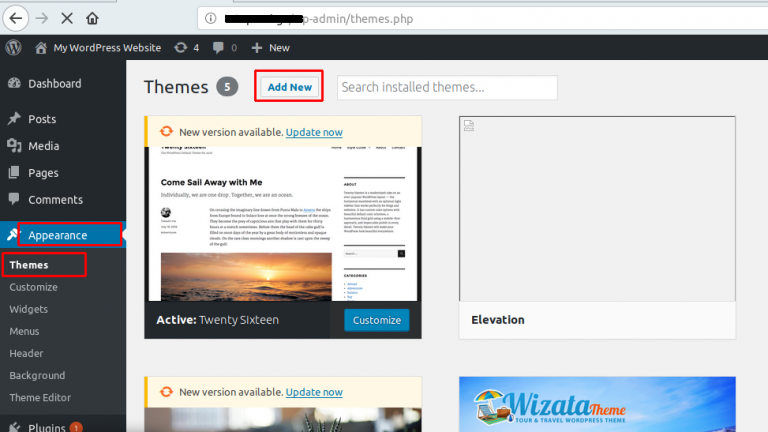Open Media in the sidebar
This screenshot has height=432, width=768.
[x=44, y=146]
